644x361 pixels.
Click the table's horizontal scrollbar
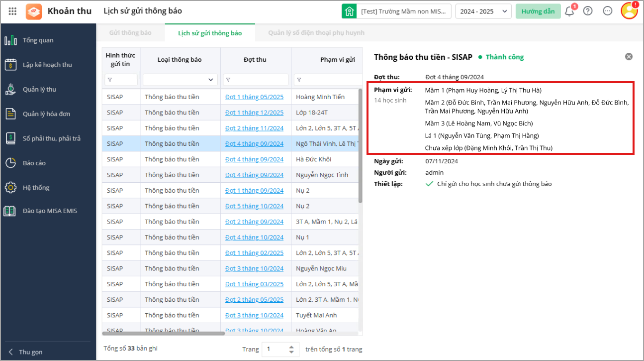pyautogui.click(x=164, y=333)
